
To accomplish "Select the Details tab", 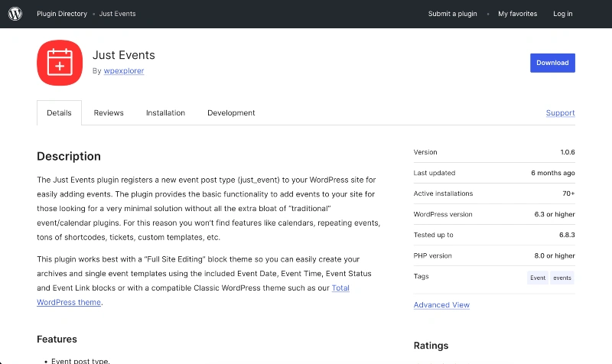I will 60,112.
